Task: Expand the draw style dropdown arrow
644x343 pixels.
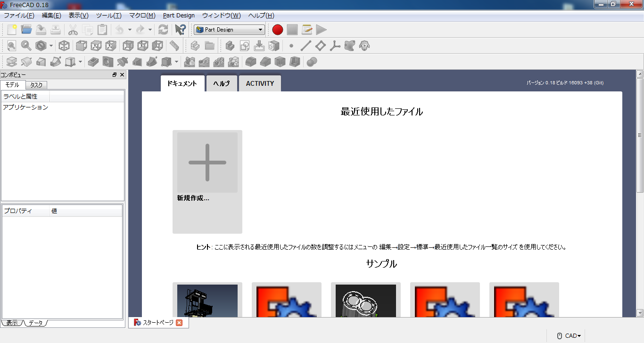Action: pyautogui.click(x=51, y=46)
